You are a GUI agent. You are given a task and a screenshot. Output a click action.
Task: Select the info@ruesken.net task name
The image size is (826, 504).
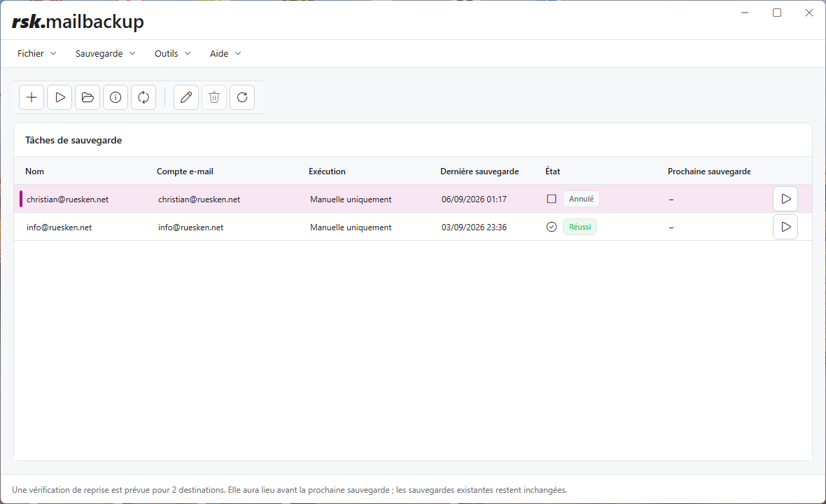[59, 227]
